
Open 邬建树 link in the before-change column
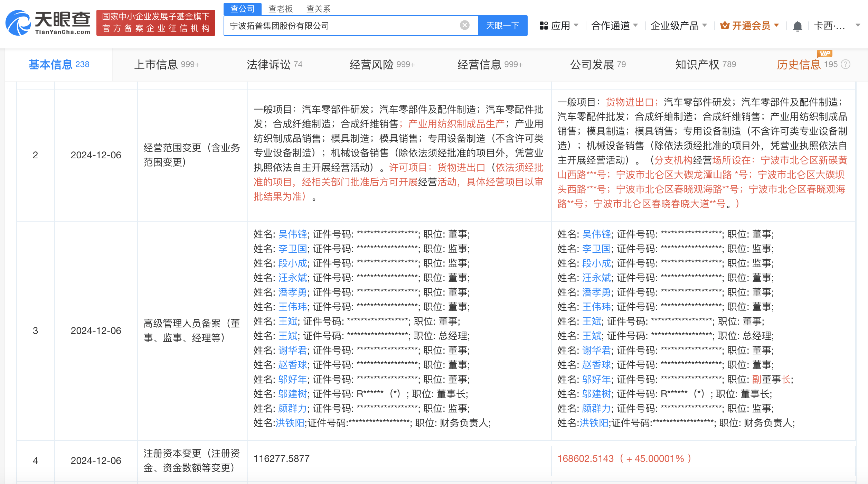293,394
